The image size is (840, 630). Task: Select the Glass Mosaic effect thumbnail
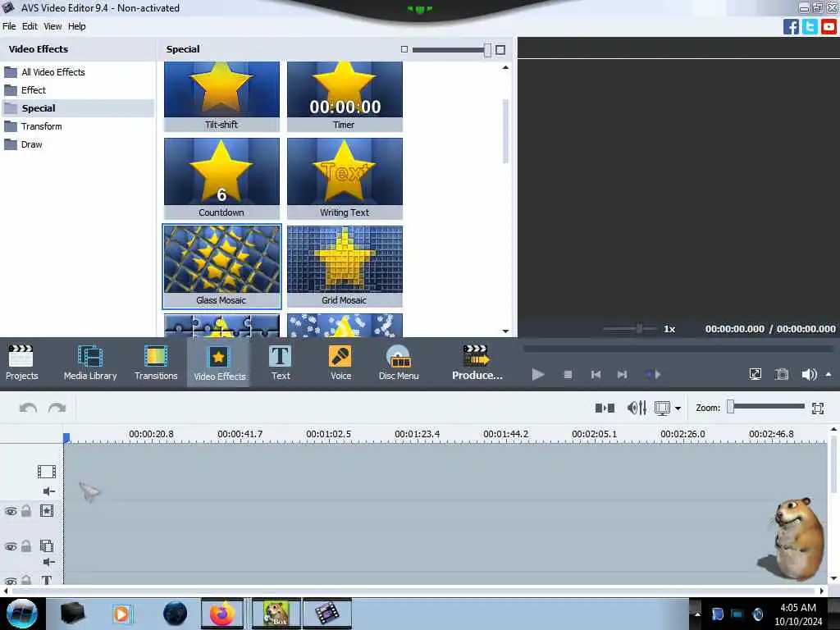pyautogui.click(x=221, y=267)
